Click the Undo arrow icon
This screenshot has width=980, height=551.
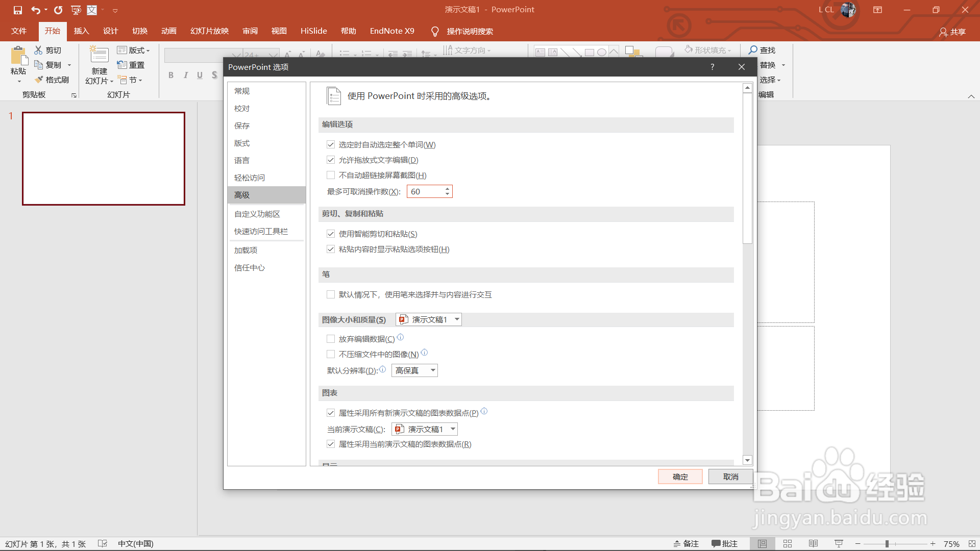[x=35, y=10]
